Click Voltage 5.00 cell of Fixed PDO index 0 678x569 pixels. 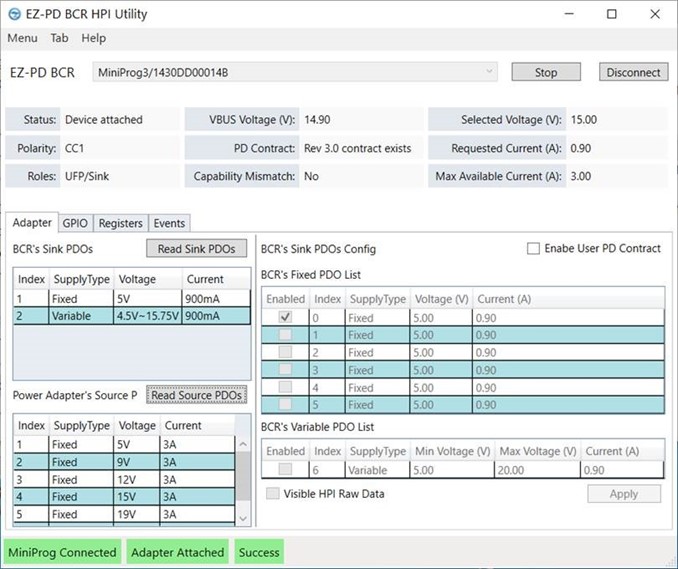coord(441,318)
